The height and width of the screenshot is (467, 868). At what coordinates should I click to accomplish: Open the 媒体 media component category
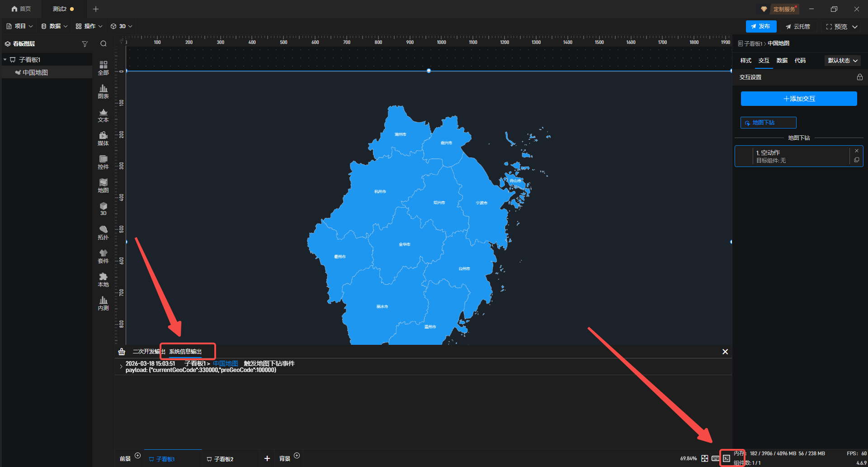[103, 138]
